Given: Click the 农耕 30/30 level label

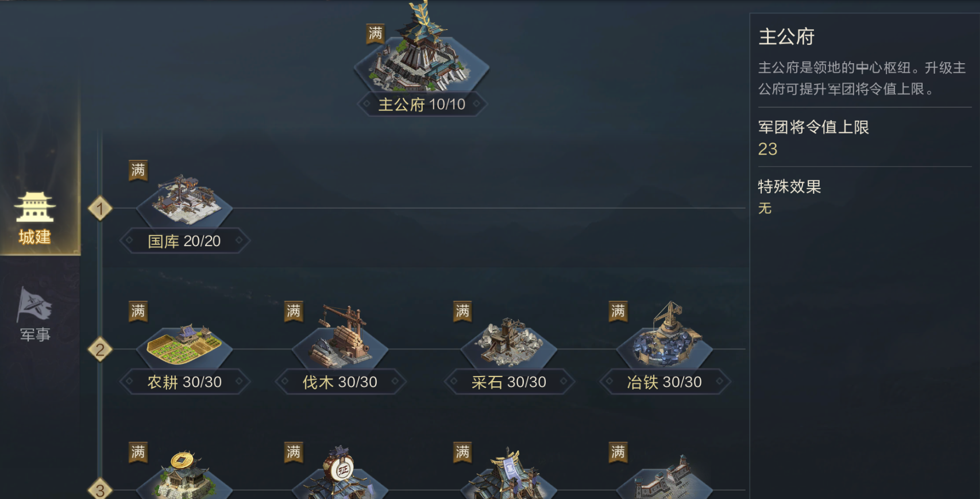Looking at the screenshot, I should [184, 382].
